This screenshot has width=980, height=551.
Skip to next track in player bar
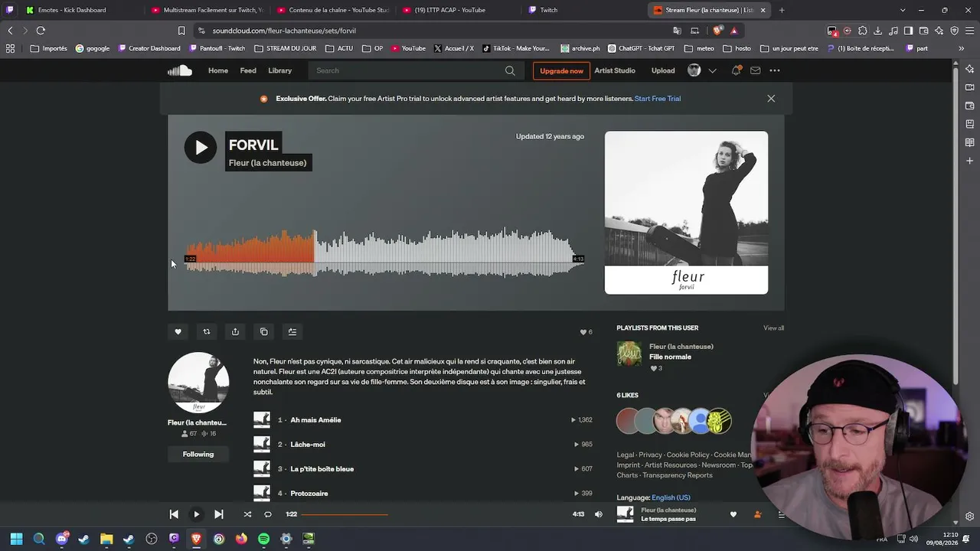click(x=219, y=514)
